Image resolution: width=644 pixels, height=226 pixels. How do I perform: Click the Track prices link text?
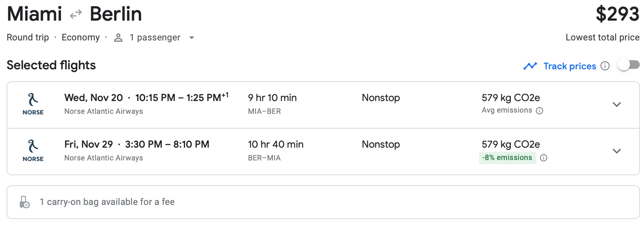pyautogui.click(x=570, y=66)
